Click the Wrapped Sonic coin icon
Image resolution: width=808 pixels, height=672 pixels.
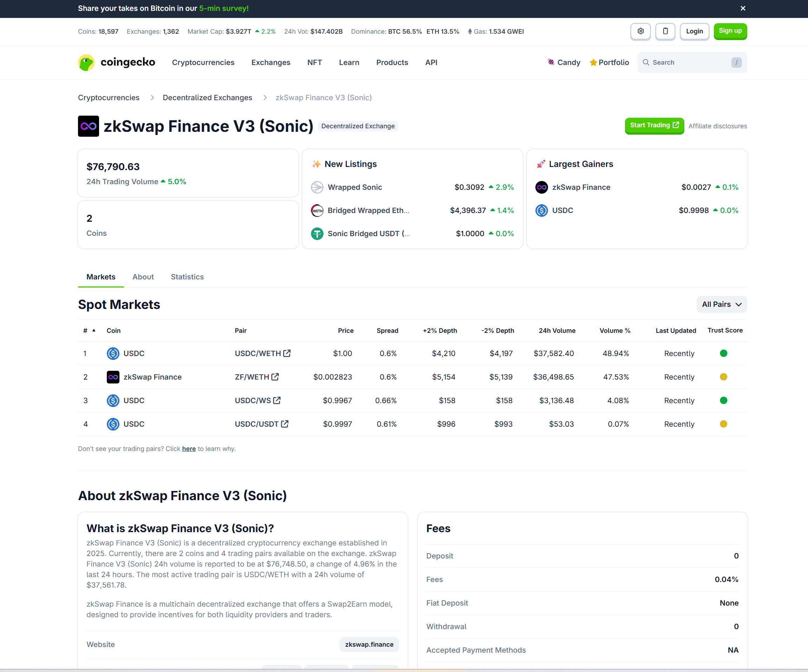pyautogui.click(x=317, y=187)
